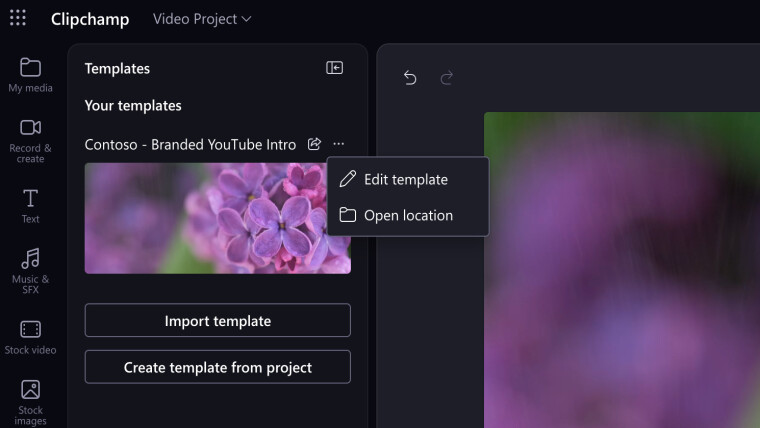Redo the last undone action
The height and width of the screenshot is (428, 760).
point(446,78)
